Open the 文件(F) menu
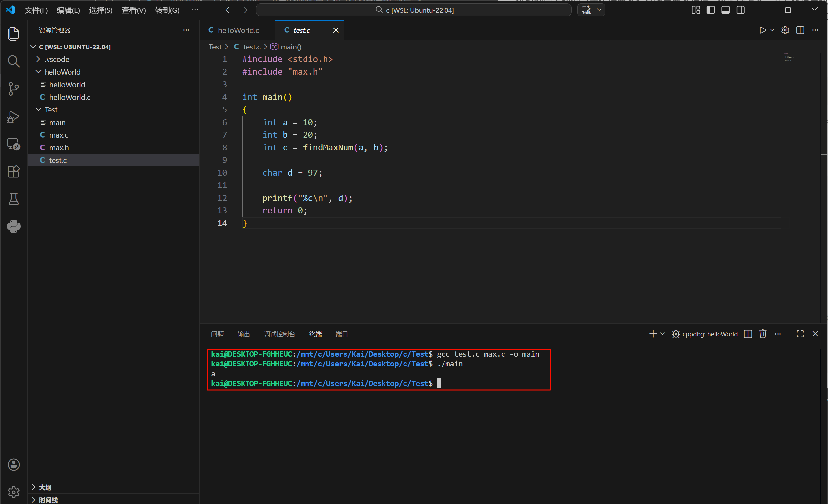The width and height of the screenshot is (828, 504). (x=36, y=10)
